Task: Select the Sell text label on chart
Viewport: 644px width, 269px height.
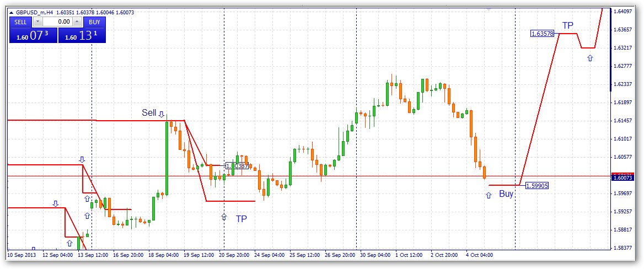Action: 149,112
